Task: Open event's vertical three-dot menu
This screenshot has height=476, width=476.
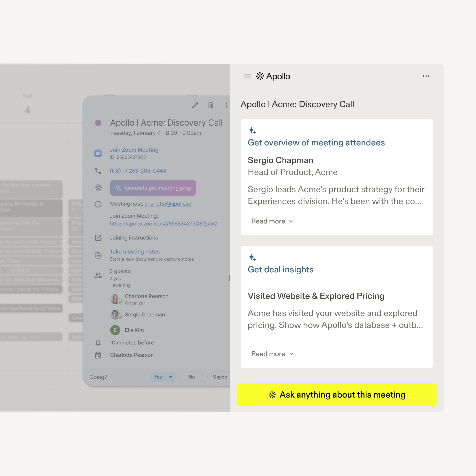Action: click(226, 106)
